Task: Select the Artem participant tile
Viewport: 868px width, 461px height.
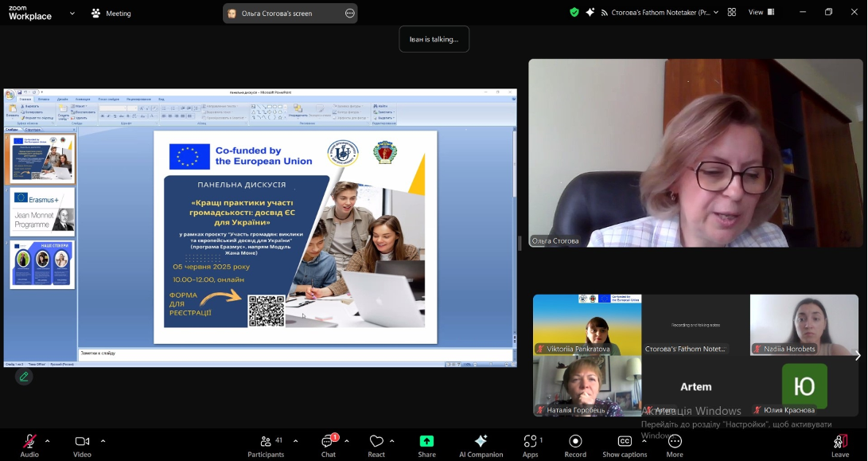Action: click(695, 386)
